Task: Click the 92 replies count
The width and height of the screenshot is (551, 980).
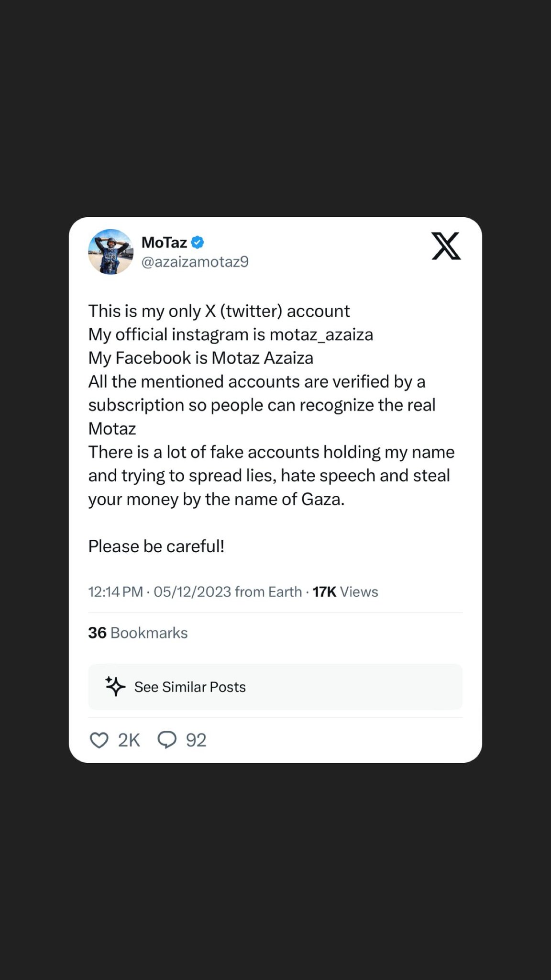Action: pos(196,740)
